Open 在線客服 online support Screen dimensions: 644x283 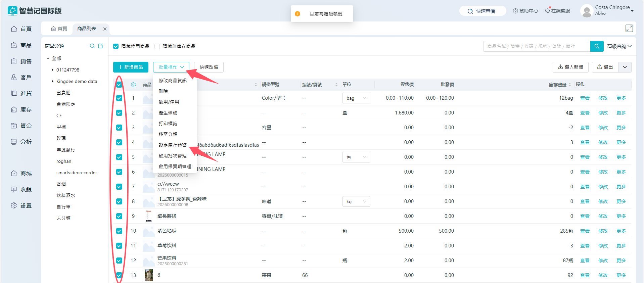tap(557, 11)
